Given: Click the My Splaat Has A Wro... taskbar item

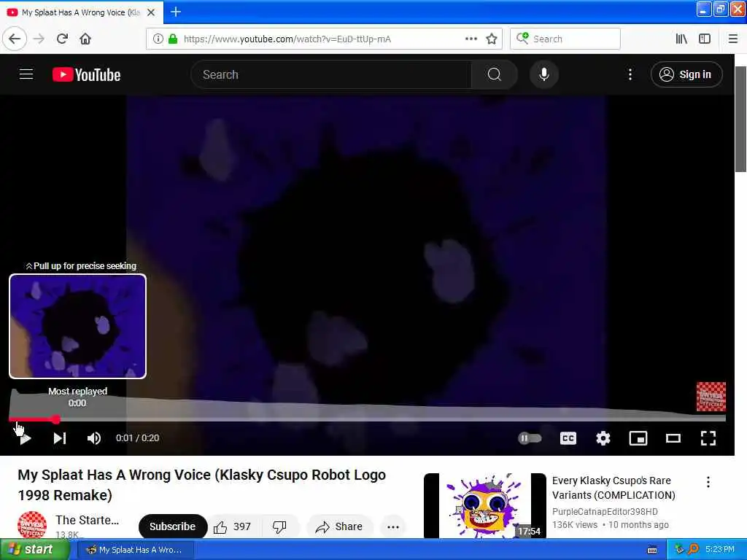Looking at the screenshot, I should click(x=135, y=550).
